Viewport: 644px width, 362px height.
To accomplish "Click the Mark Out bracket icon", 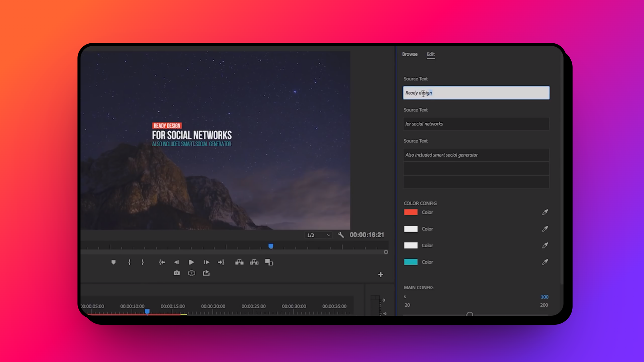I will pyautogui.click(x=143, y=262).
